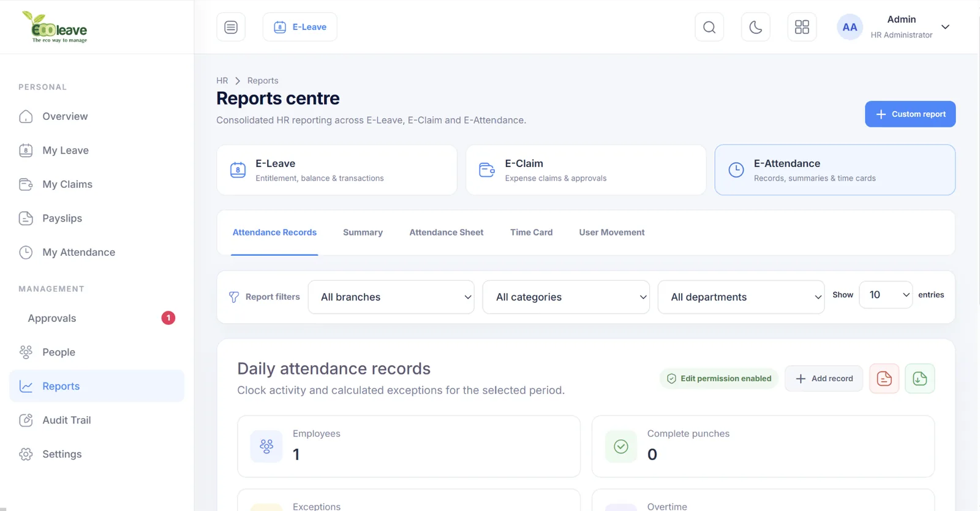This screenshot has width=980, height=511.
Task: Open the E-Leave module button
Action: (x=300, y=27)
